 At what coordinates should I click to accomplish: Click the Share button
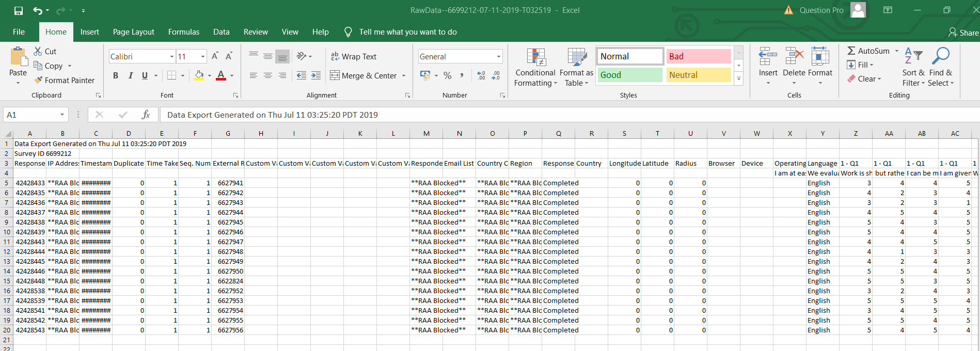click(963, 33)
